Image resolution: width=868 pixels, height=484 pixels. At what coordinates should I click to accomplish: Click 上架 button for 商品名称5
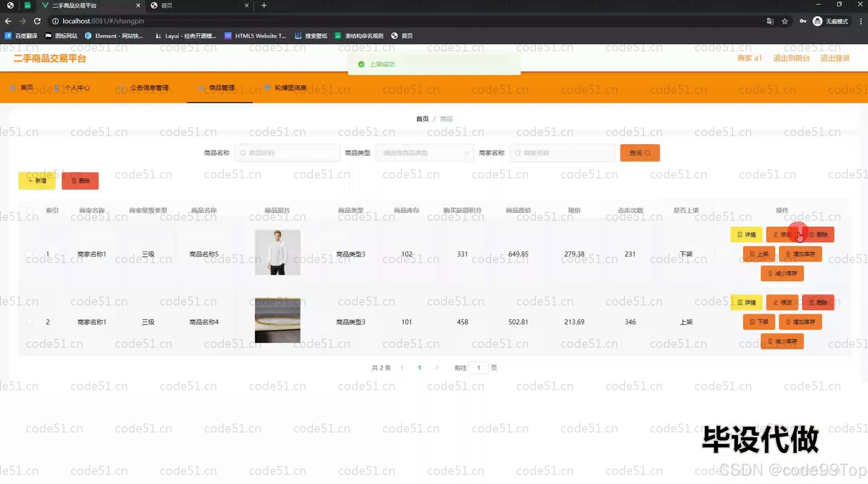point(759,254)
